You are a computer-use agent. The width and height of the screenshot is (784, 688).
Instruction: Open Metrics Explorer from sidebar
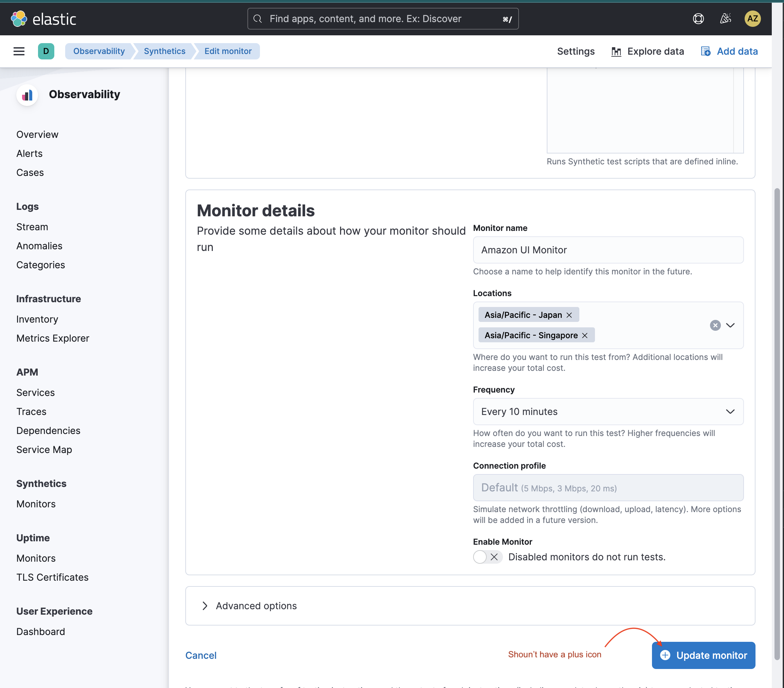[x=53, y=338]
